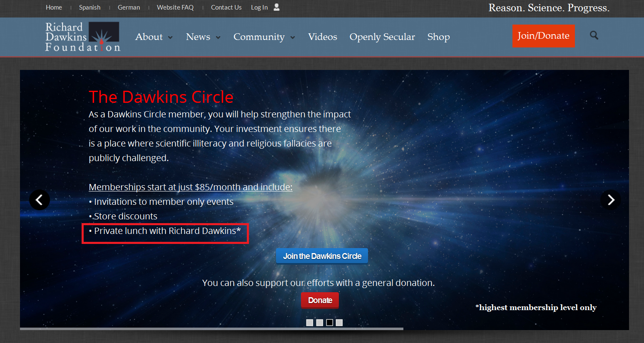The height and width of the screenshot is (343, 644).
Task: Click the user profile icon beside Log In
Action: tap(276, 7)
